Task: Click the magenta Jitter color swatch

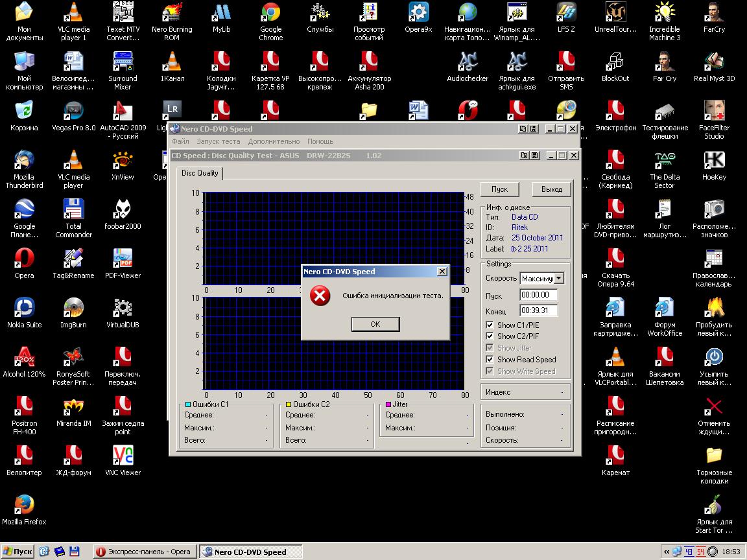Action: click(x=388, y=404)
